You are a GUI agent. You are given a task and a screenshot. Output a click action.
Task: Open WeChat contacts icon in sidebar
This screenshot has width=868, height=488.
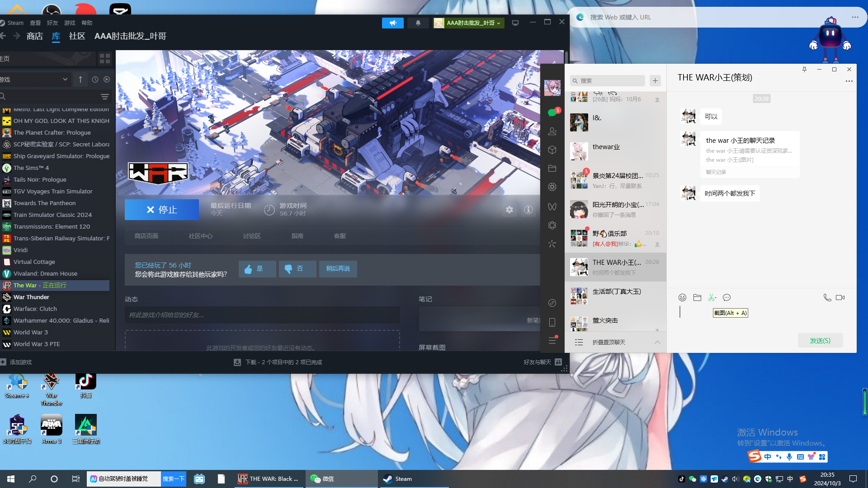click(552, 131)
